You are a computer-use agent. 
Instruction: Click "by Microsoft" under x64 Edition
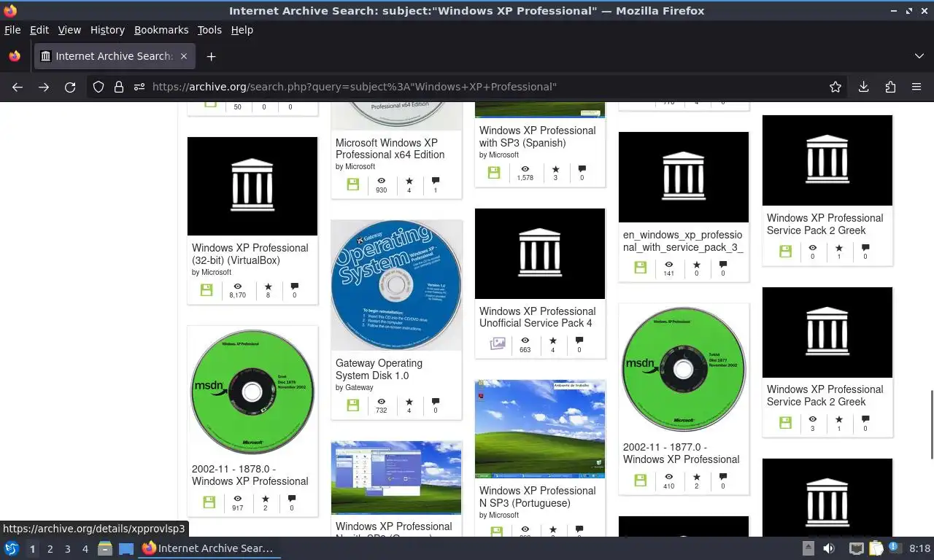point(355,167)
